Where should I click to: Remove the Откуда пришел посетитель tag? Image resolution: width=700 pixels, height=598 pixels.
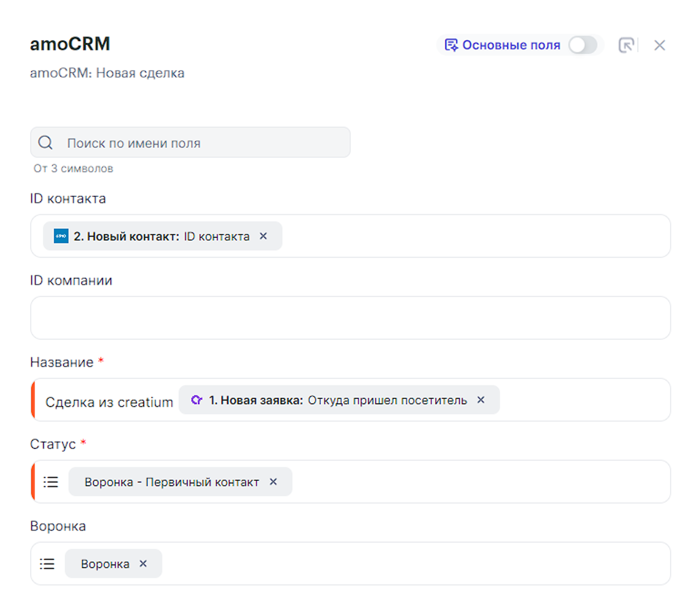coord(481,400)
